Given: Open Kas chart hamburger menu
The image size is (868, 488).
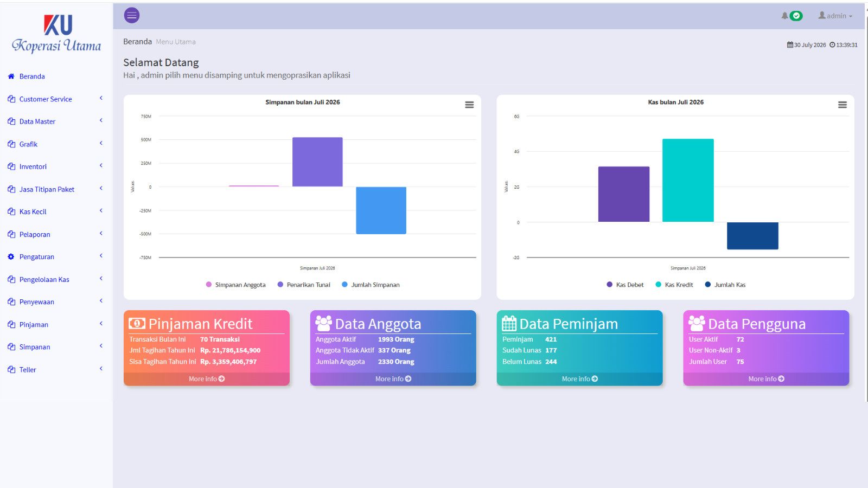Looking at the screenshot, I should tap(843, 105).
